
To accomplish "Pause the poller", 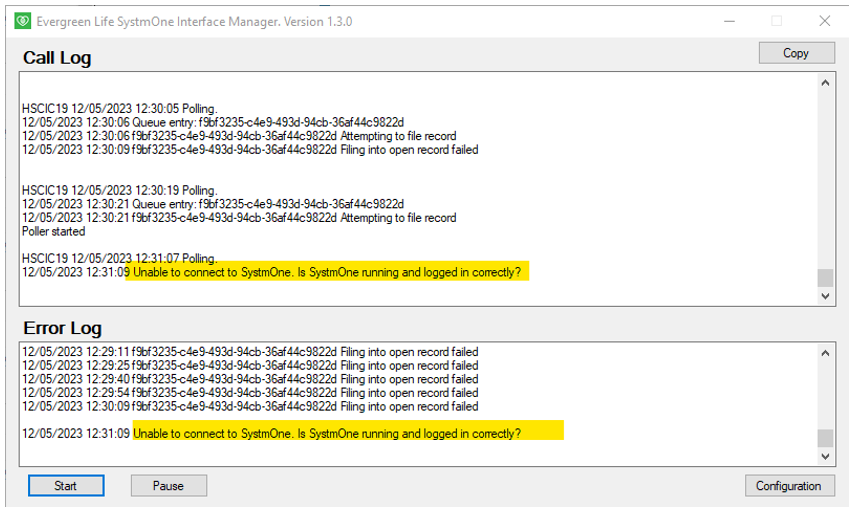I will click(168, 485).
